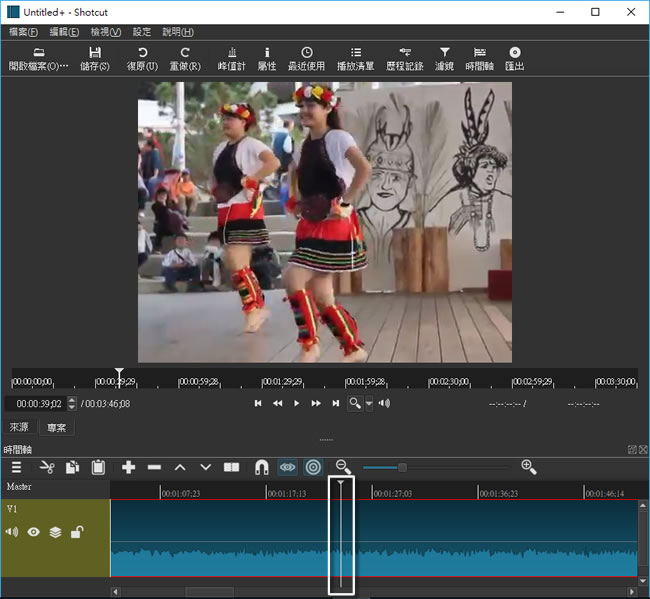650x599 pixels.
Task: Click the track scroll down arrow
Action: [x=643, y=581]
